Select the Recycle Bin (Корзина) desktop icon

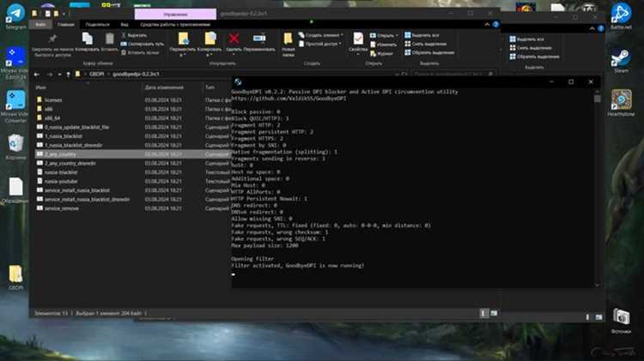tap(15, 147)
